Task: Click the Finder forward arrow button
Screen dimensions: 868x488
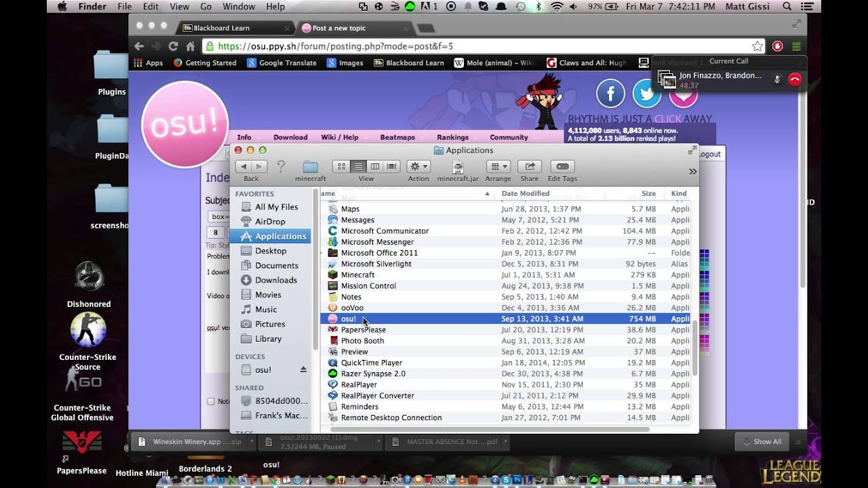Action: click(x=259, y=167)
